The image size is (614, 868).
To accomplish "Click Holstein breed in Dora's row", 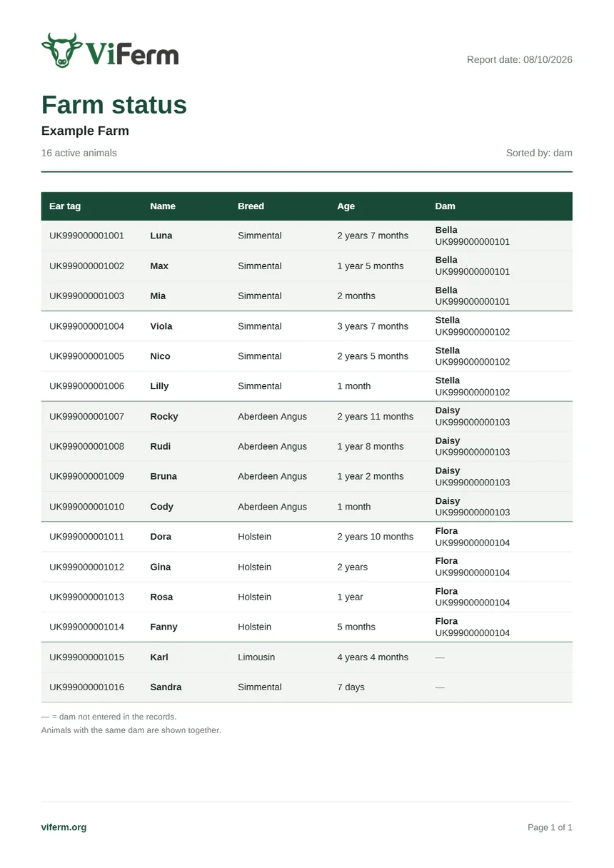I will [254, 537].
